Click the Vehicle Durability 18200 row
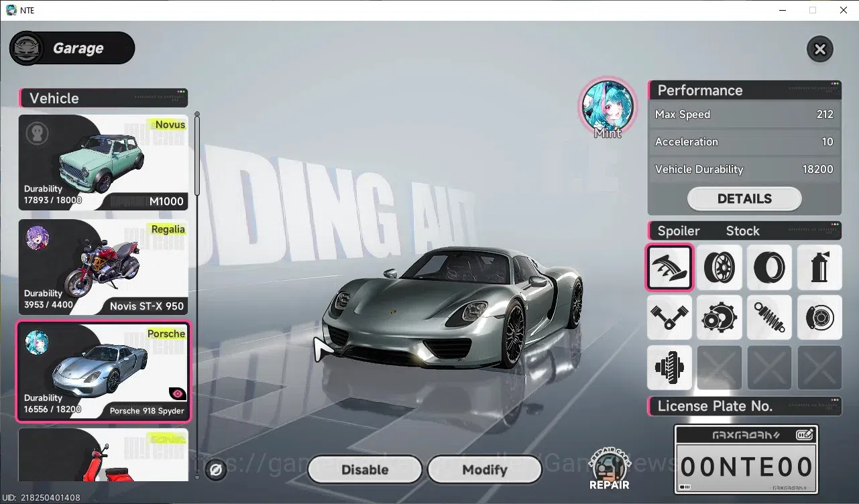859x504 pixels. click(744, 170)
